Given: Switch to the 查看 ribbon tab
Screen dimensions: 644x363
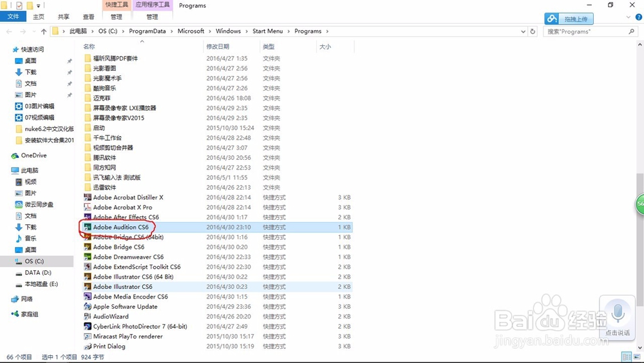Looking at the screenshot, I should pyautogui.click(x=88, y=17).
